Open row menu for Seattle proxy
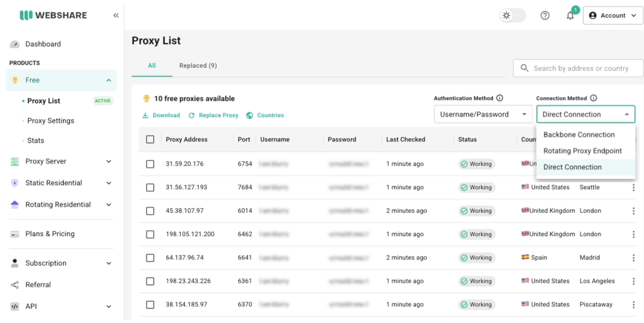 point(633,187)
